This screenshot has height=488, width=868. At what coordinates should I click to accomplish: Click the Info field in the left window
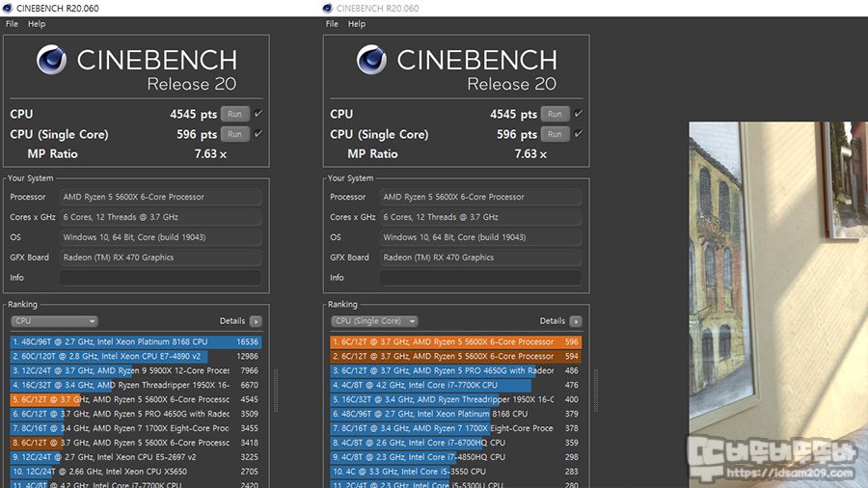point(160,278)
